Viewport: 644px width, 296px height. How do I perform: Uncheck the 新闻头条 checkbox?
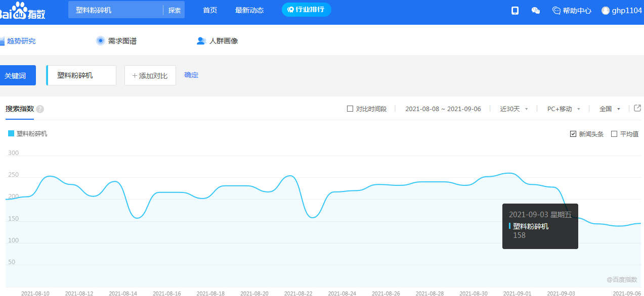573,134
